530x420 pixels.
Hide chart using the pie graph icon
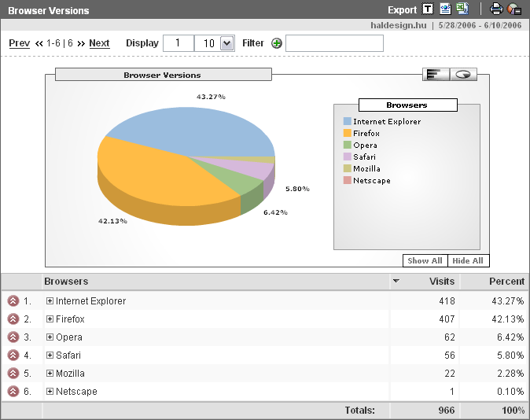point(514,9)
